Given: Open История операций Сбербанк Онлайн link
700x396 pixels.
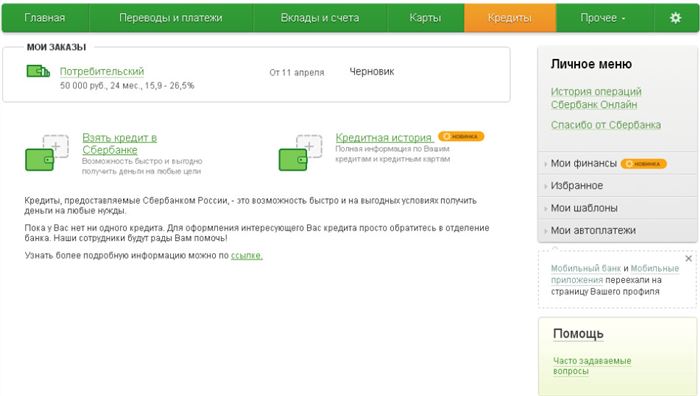Looking at the screenshot, I should (x=596, y=98).
